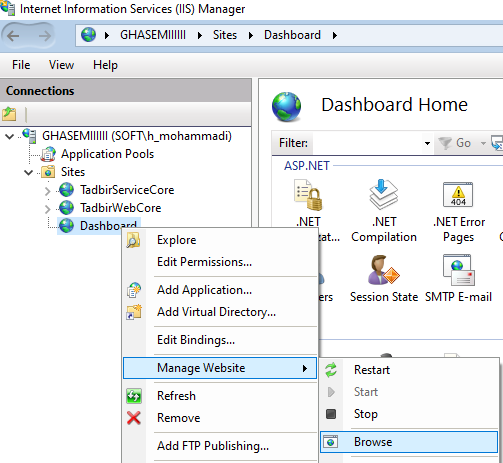Click the Add Application icon
The height and width of the screenshot is (463, 503).
pyautogui.click(x=134, y=290)
